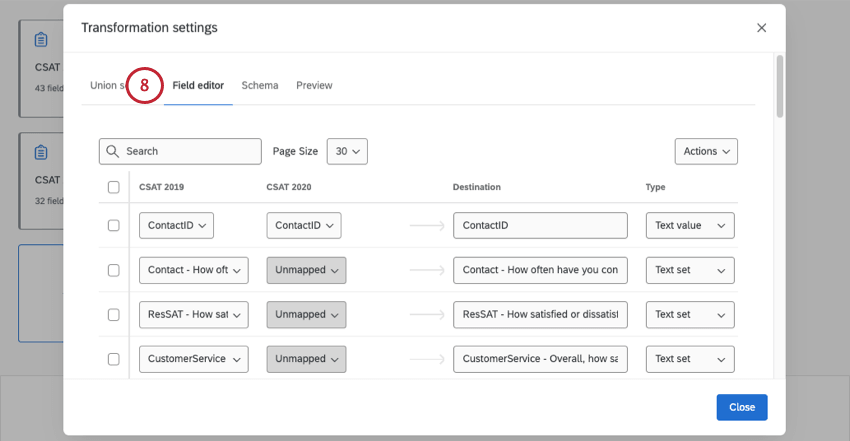This screenshot has height=441, width=850.
Task: Open the Page Size 30 dropdown
Action: coord(347,151)
